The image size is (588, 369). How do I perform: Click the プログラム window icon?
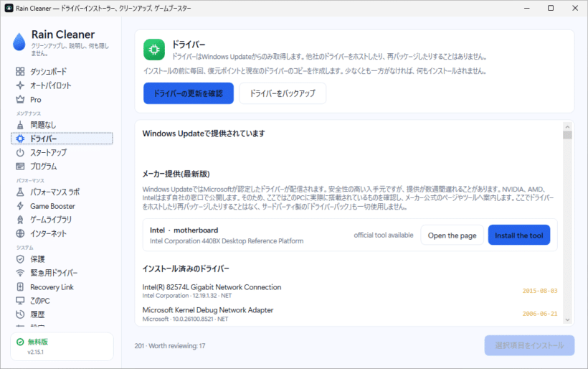coord(20,167)
